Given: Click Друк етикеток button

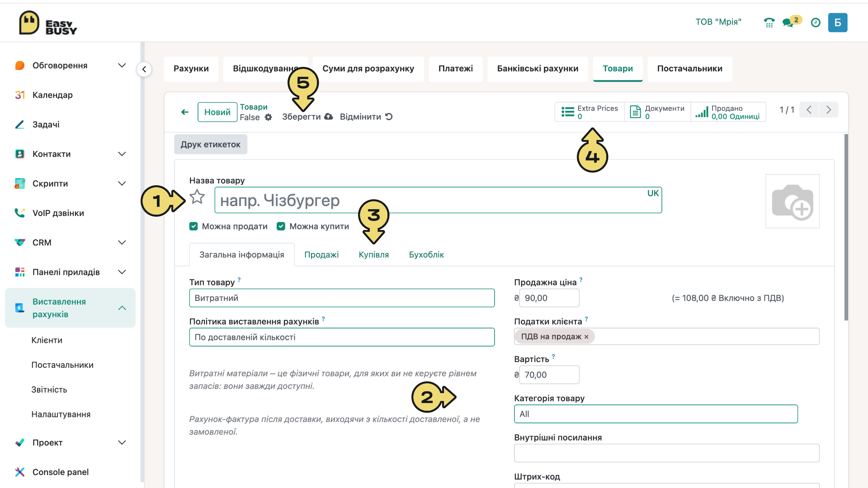Looking at the screenshot, I should point(211,145).
